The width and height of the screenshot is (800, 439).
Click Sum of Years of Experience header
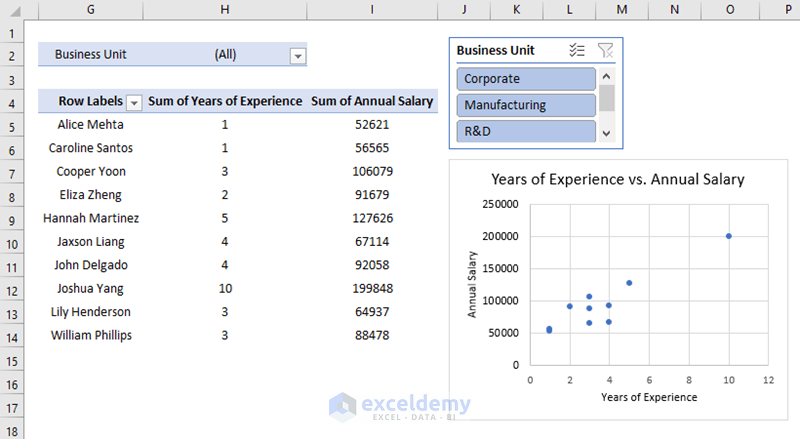225,101
